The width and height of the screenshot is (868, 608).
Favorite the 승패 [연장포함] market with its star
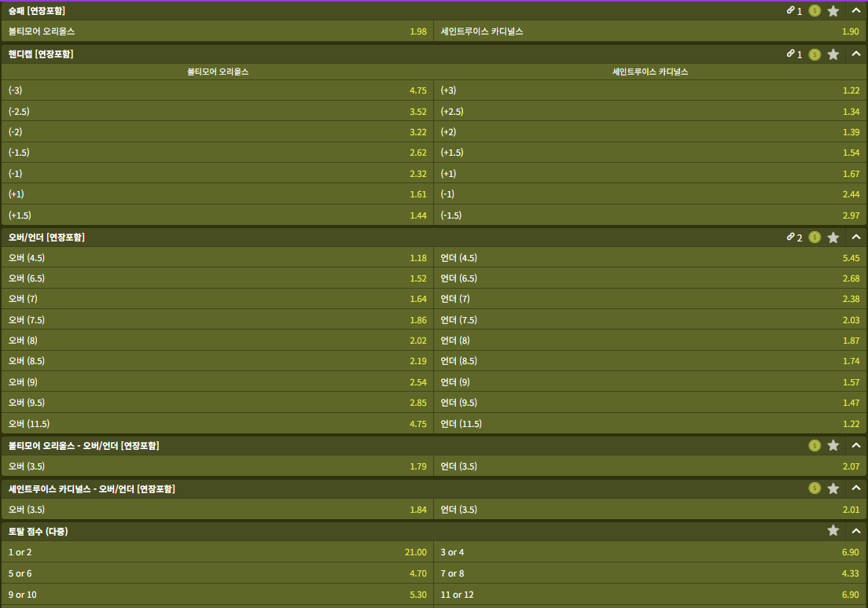tap(833, 10)
